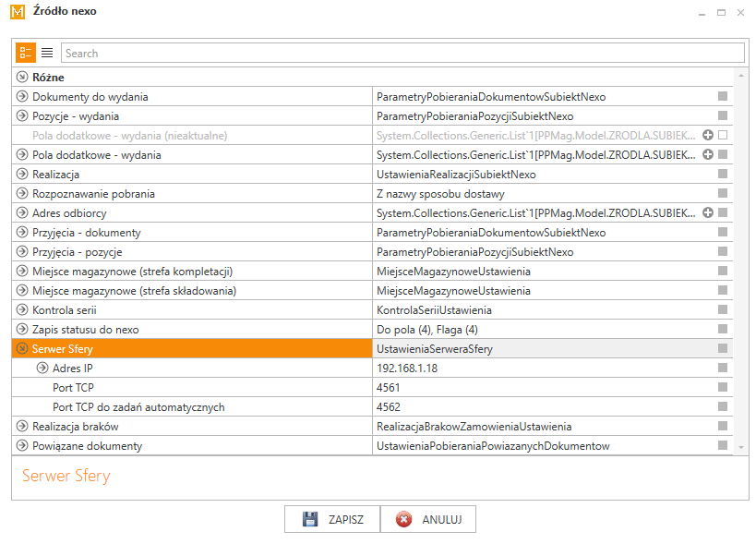
Task: Click value 'Do pola (4), Flaga (4)'
Action: coord(427,330)
